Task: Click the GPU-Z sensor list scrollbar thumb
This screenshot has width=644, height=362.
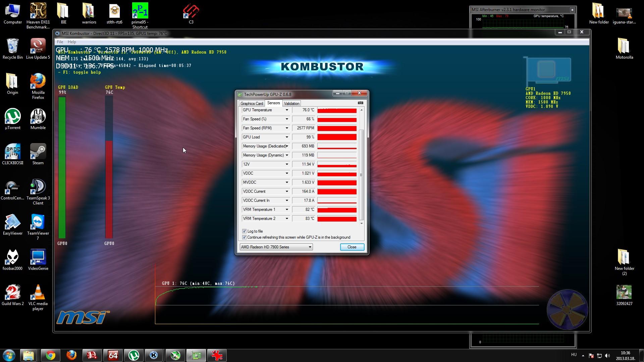Action: point(362,174)
